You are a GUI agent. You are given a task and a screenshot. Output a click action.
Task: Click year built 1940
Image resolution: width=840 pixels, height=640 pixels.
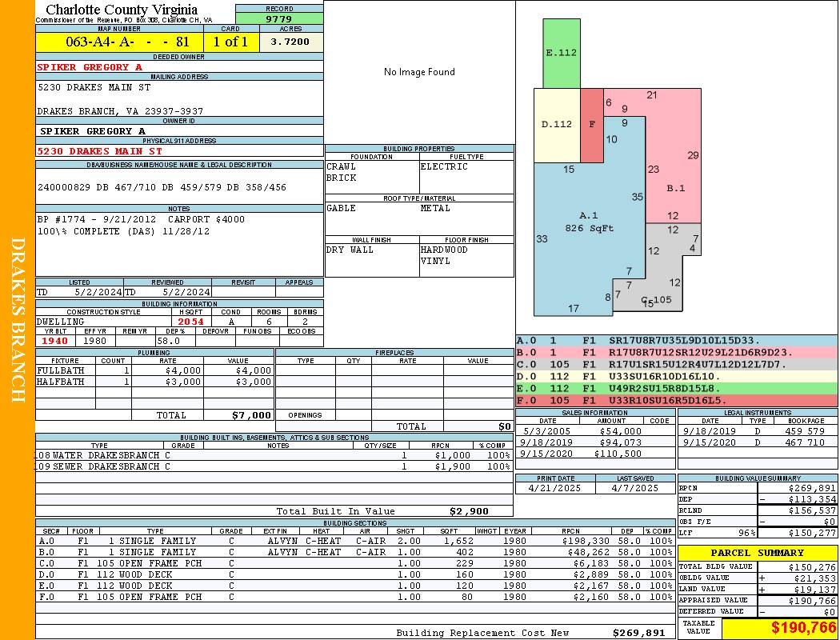(x=54, y=341)
